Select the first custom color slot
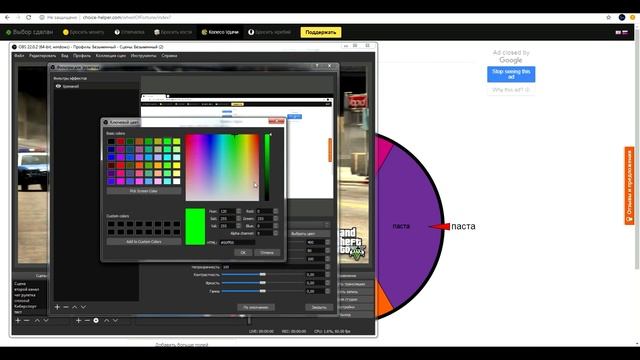Image resolution: width=640 pixels, height=360 pixels. pyautogui.click(x=111, y=224)
